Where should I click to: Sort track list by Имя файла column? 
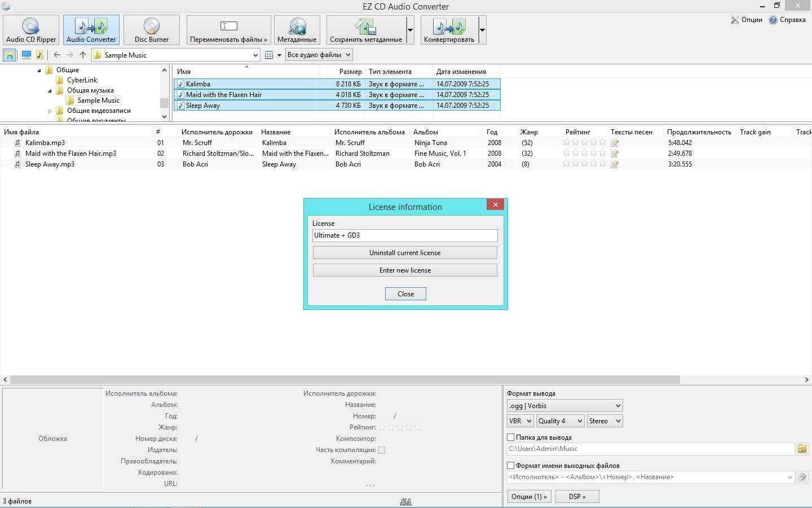point(77,132)
